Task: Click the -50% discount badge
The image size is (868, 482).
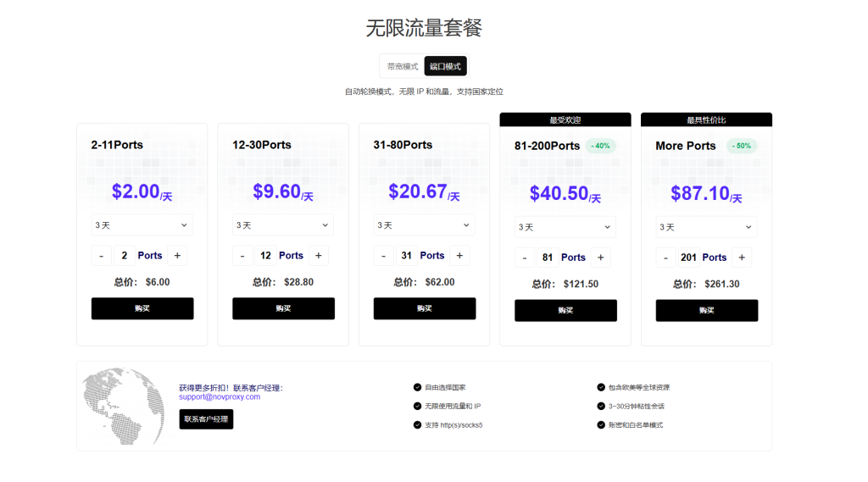Action: click(743, 146)
